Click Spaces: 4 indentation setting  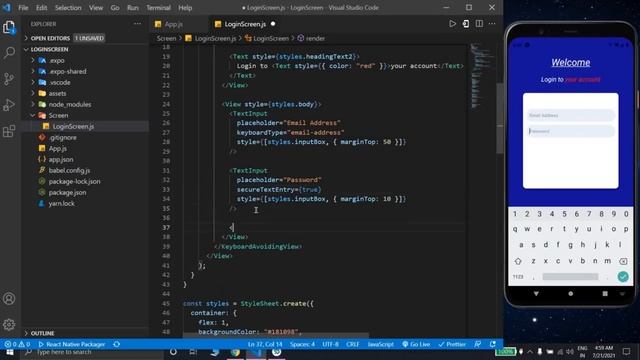click(x=302, y=344)
